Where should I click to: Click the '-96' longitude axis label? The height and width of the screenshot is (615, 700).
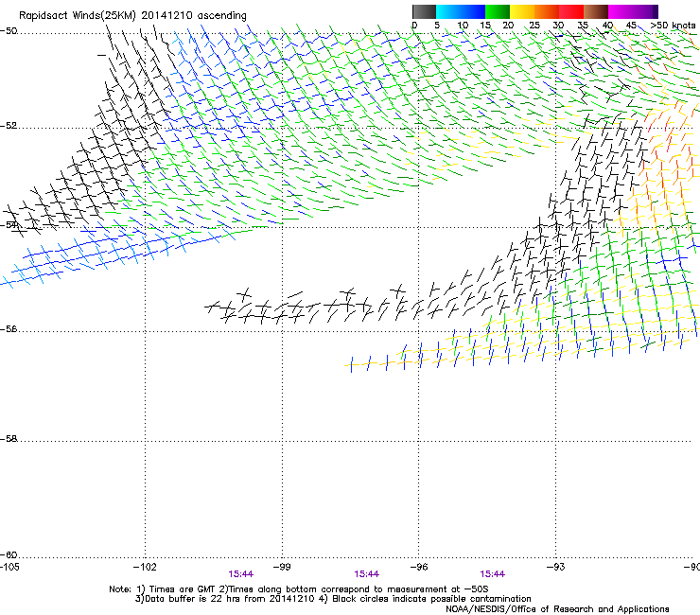point(419,567)
